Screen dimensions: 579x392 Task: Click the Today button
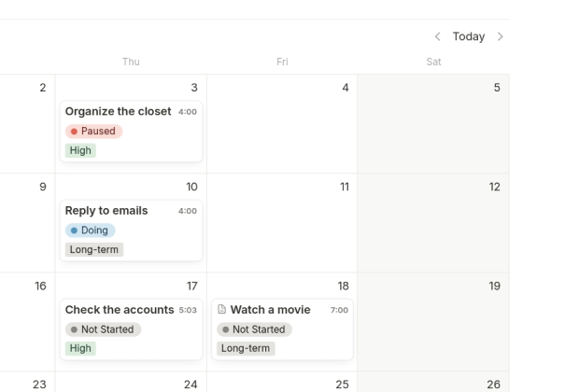(469, 36)
